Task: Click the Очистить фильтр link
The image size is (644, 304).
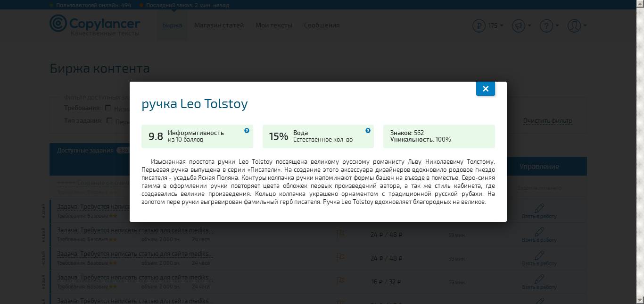Action: pyautogui.click(x=547, y=121)
